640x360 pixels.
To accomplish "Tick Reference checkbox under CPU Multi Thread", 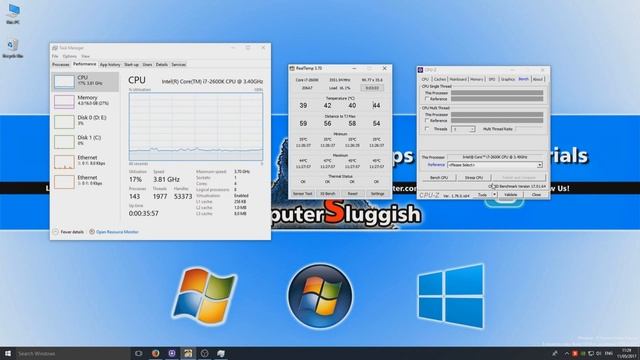I will (x=427, y=121).
